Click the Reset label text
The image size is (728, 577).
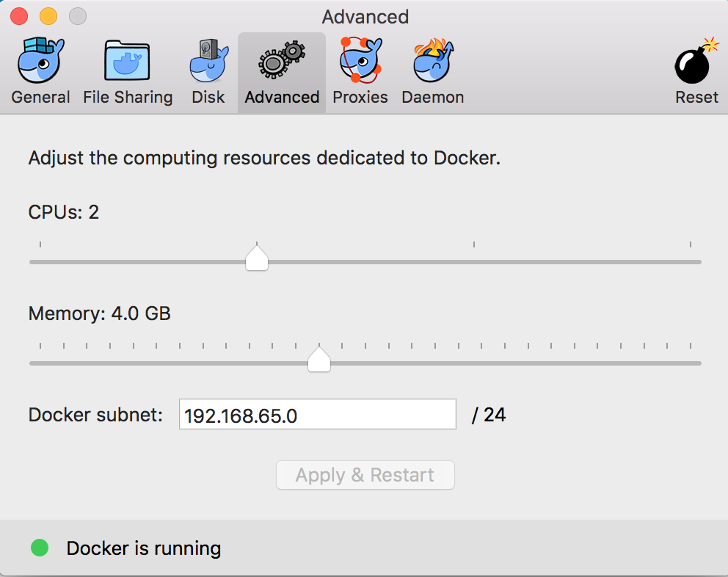(x=696, y=97)
